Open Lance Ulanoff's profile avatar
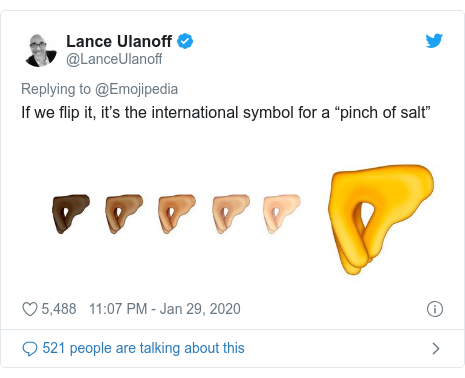This screenshot has height=378, width=465. pyautogui.click(x=41, y=50)
